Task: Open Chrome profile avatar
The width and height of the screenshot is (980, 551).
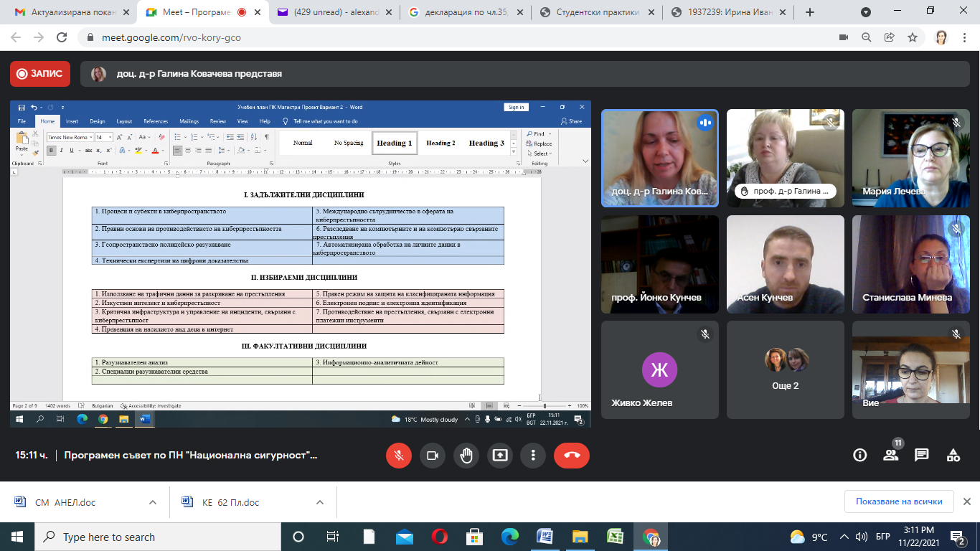Action: click(941, 37)
